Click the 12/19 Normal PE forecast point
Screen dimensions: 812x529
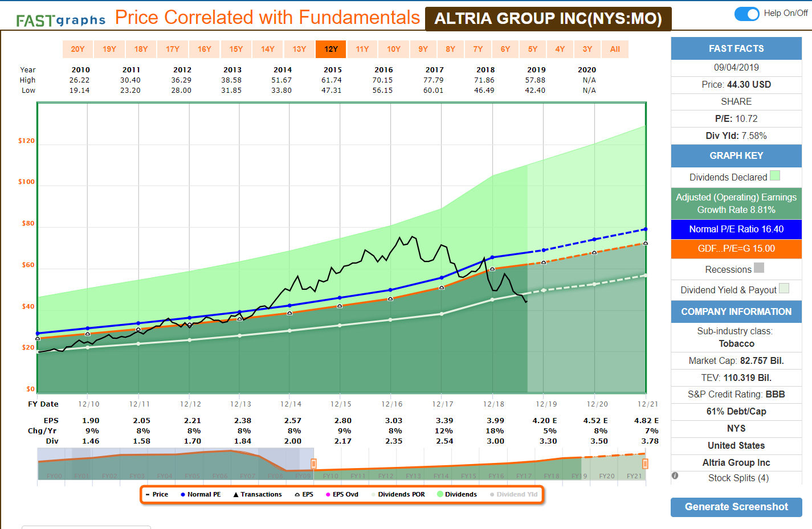[x=544, y=250]
